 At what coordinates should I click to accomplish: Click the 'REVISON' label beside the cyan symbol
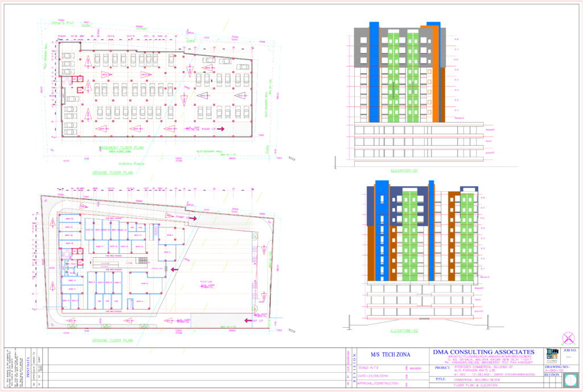pyautogui.click(x=552, y=374)
